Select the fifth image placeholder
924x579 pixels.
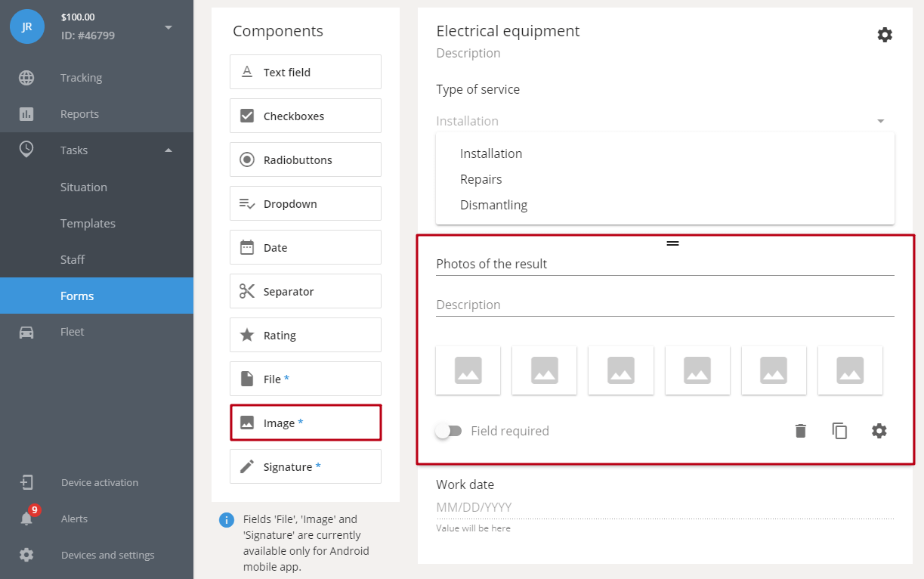pyautogui.click(x=774, y=370)
